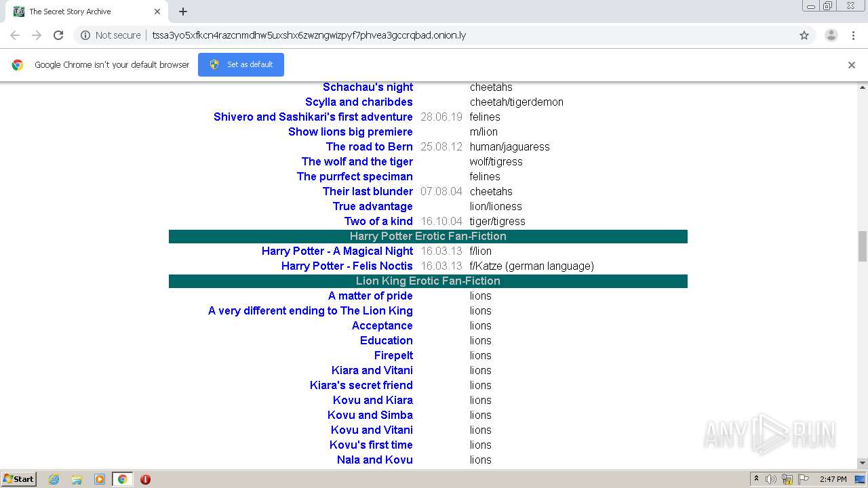Click the page scrollbar up arrow
The height and width of the screenshot is (488, 868).
tap(863, 87)
